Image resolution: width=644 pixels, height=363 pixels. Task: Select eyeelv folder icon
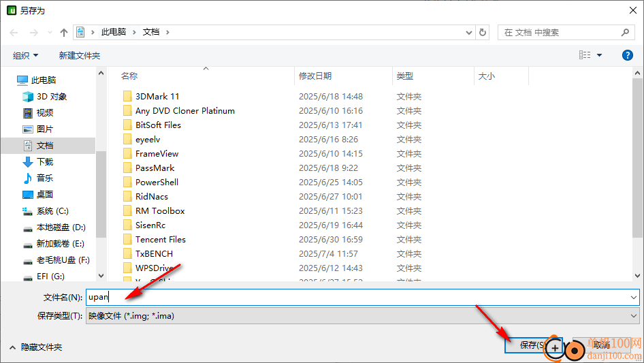coord(127,140)
